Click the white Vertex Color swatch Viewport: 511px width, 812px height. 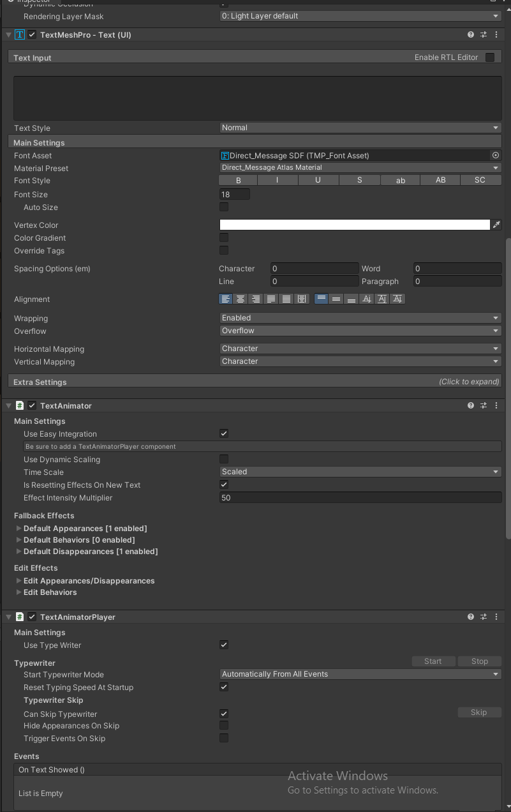355,225
